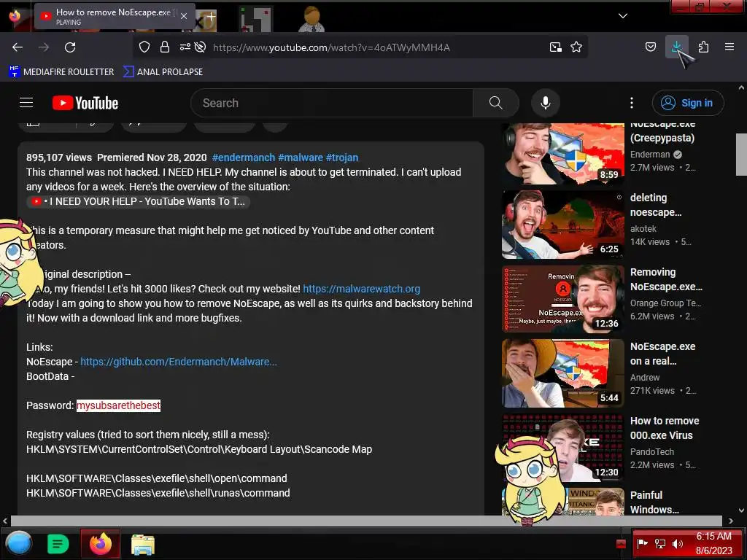The image size is (747, 560).
Task: Open the MEDIAFIRE ROULETTER bookmark
Action: coord(61,72)
